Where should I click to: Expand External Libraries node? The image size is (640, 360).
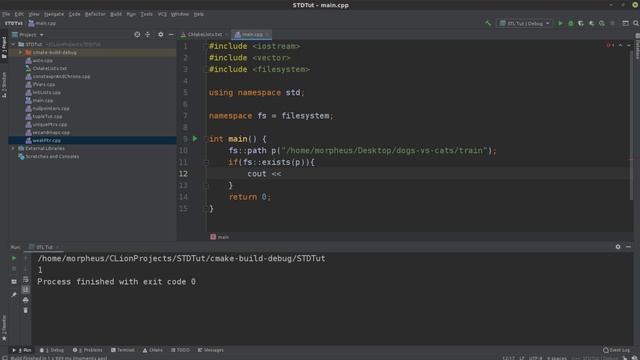(13, 148)
